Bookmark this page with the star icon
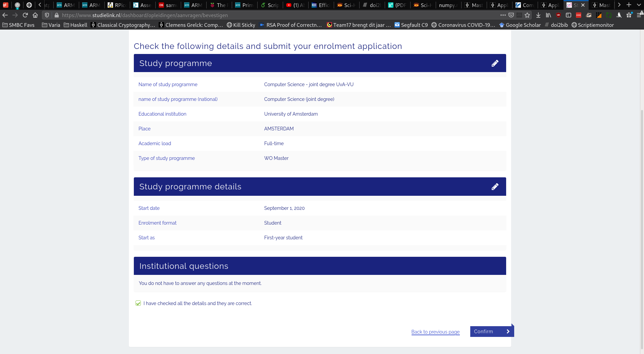 coord(527,15)
